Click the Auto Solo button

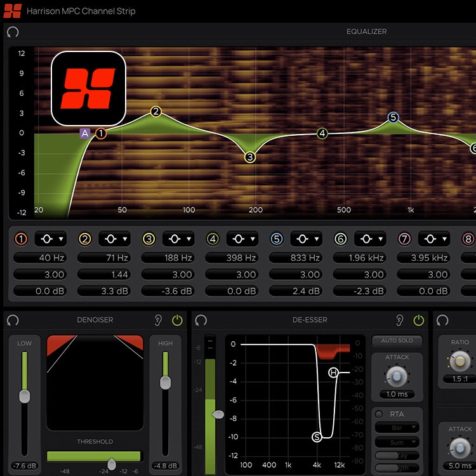click(x=397, y=341)
